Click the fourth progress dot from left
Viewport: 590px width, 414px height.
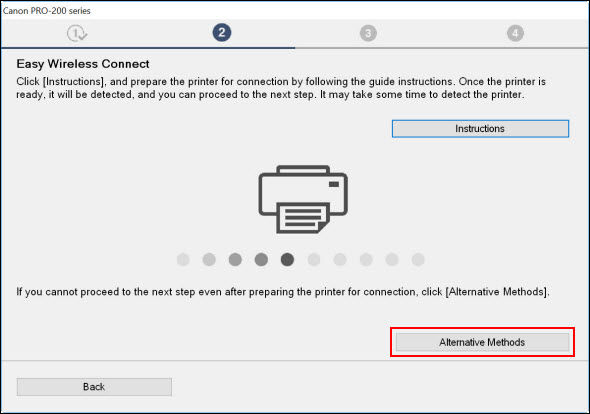pos(261,259)
